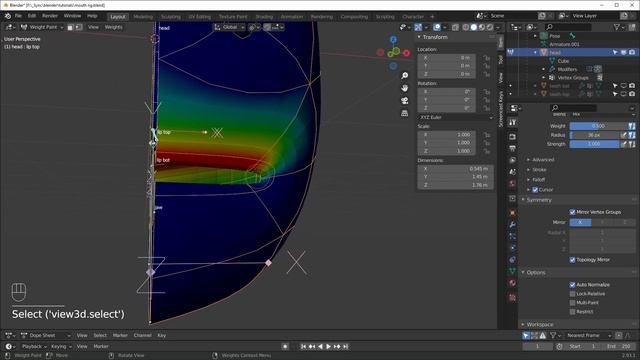Image resolution: width=640 pixels, height=360 pixels.
Task: Toggle Auto Normalize checkbox
Action: point(572,285)
